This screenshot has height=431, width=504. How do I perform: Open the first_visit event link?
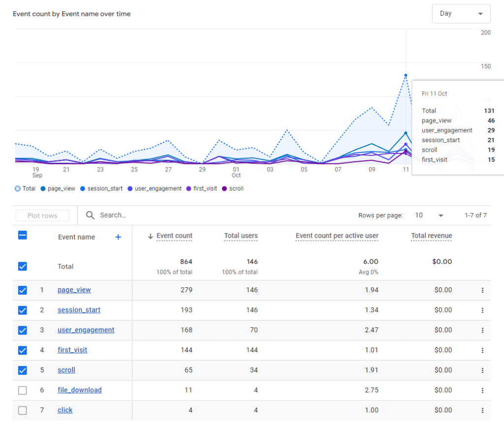pos(72,350)
